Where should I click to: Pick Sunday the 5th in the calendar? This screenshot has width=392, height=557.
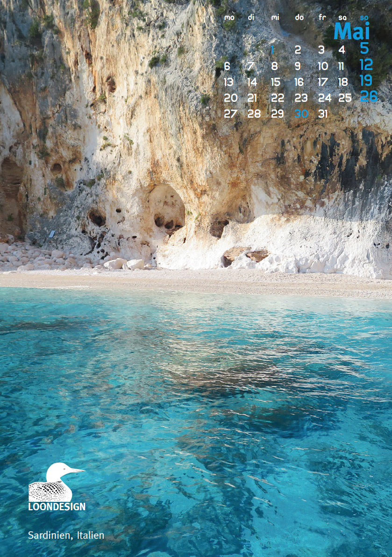tap(364, 49)
